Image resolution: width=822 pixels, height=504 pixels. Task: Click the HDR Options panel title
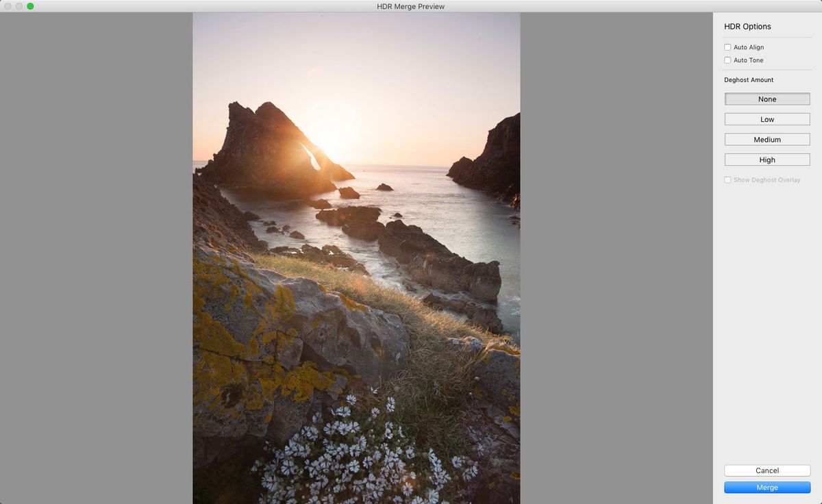tap(747, 26)
